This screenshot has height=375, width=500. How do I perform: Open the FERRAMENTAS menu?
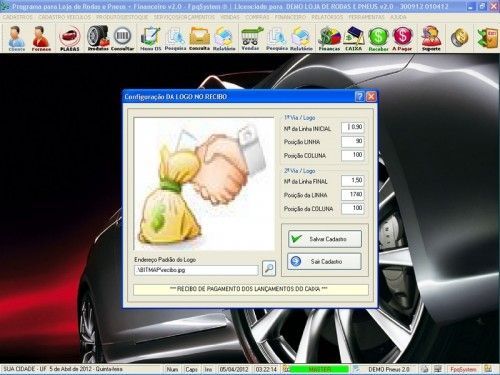pos(367,17)
